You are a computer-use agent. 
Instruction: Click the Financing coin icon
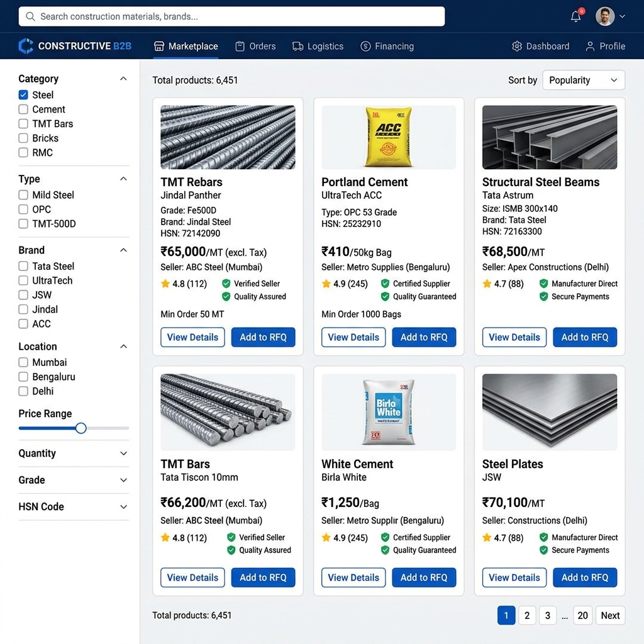coord(365,47)
